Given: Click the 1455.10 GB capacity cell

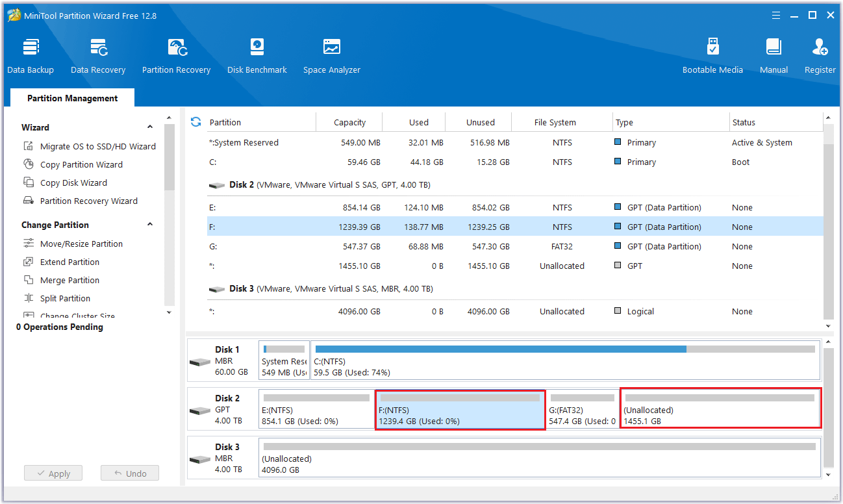Looking at the screenshot, I should [359, 266].
